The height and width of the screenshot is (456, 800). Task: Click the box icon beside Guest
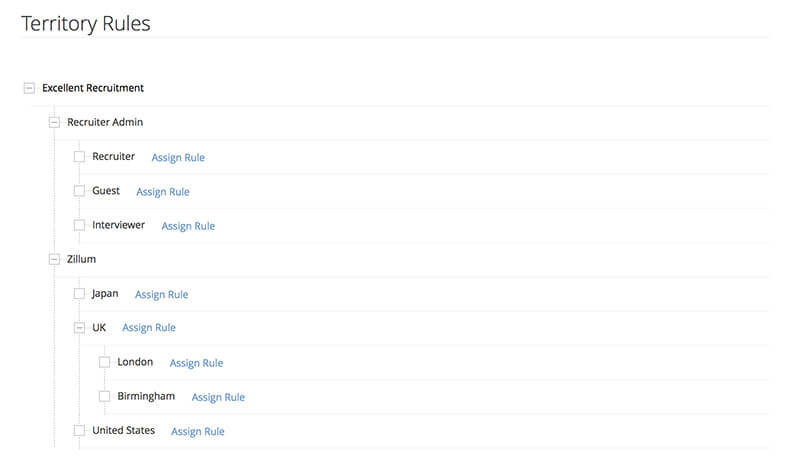click(x=79, y=191)
